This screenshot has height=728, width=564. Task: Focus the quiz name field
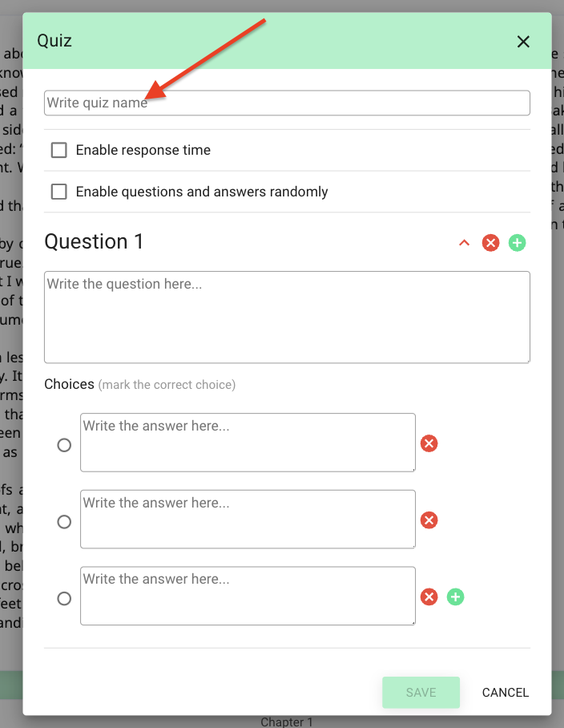coord(287,103)
